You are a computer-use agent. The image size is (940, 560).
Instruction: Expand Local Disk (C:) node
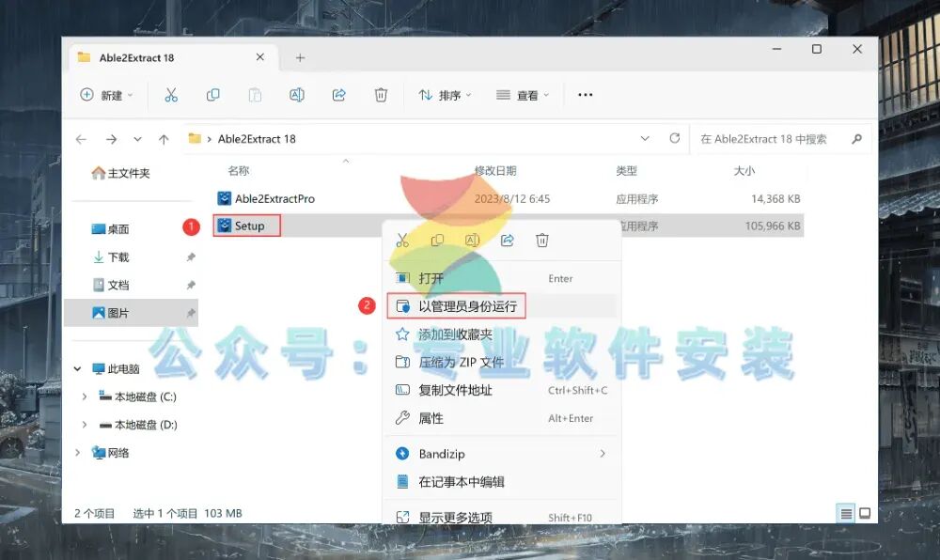(85, 397)
